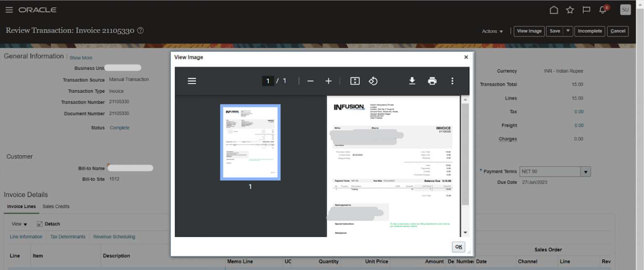Open the Save button dropdown arrow

(x=568, y=31)
